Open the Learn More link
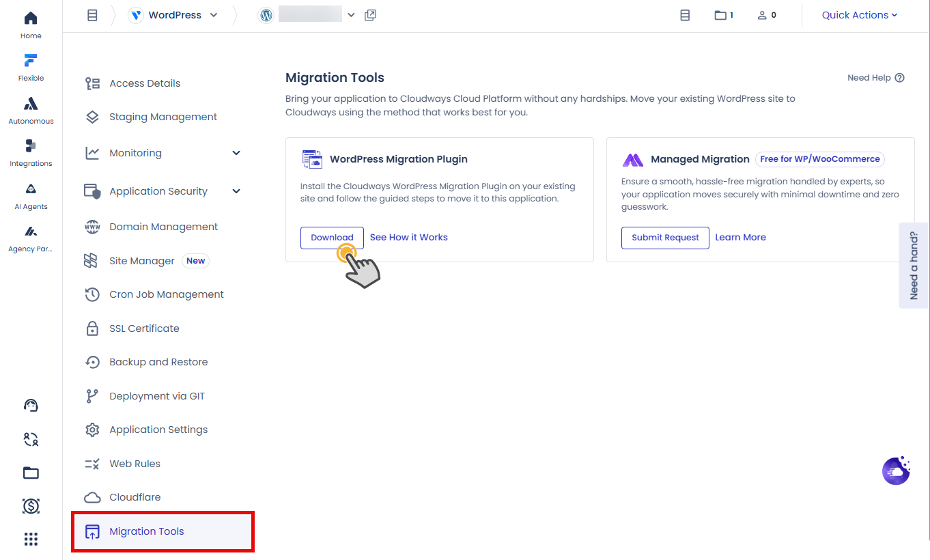Screen dimensions: 930x560 (740, 238)
